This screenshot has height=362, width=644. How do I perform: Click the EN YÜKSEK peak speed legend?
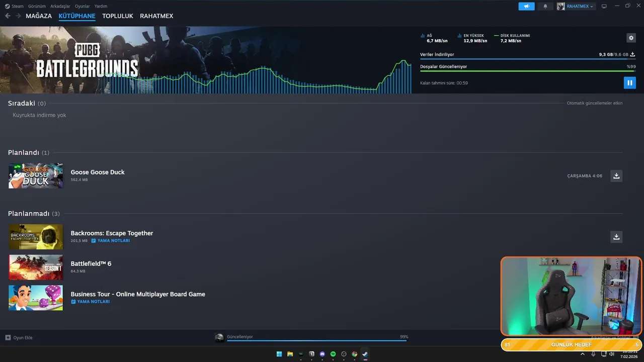(472, 38)
